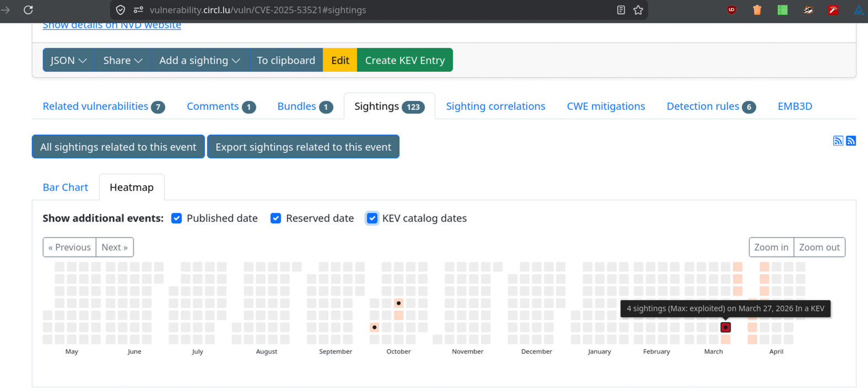Click the Zoom in heatmap button
Image resolution: width=868 pixels, height=390 pixels.
[771, 247]
